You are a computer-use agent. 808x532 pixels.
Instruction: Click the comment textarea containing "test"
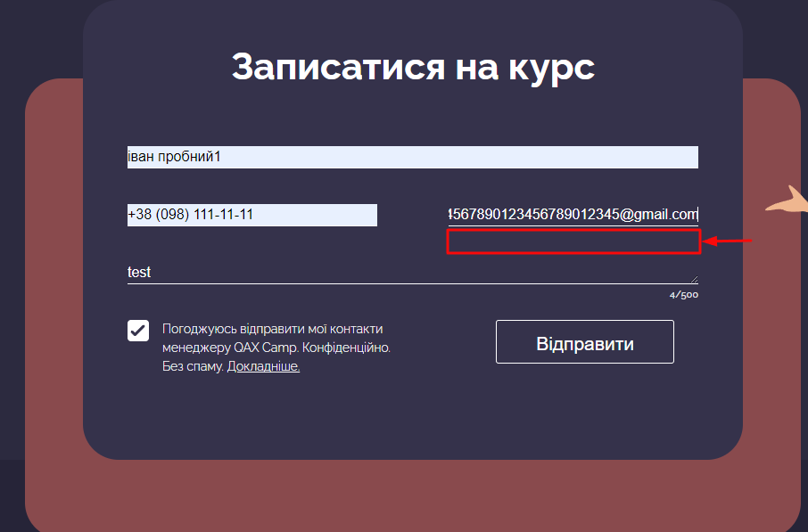click(x=413, y=273)
